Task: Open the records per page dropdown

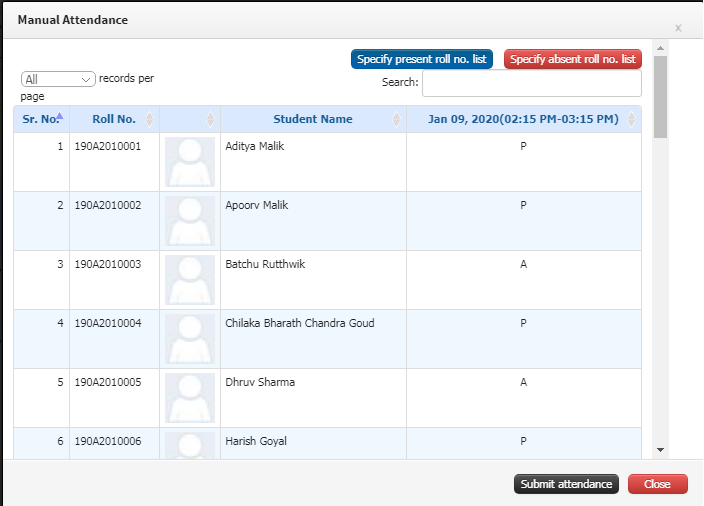Action: pyautogui.click(x=58, y=79)
